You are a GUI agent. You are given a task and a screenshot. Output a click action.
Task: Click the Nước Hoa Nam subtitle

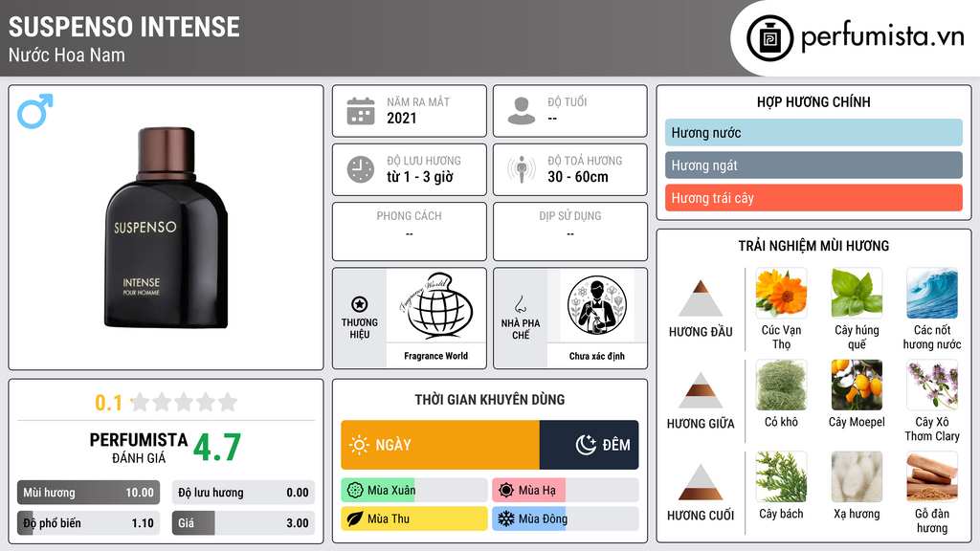pyautogui.click(x=67, y=55)
